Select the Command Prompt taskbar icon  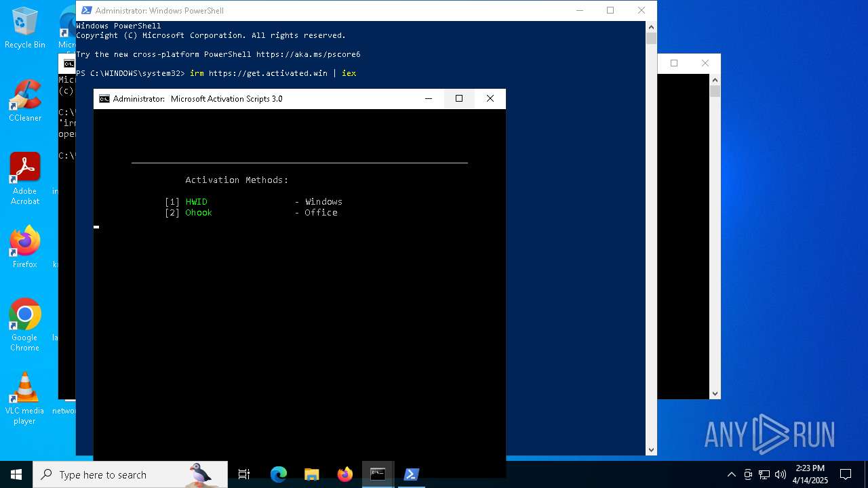coord(378,474)
